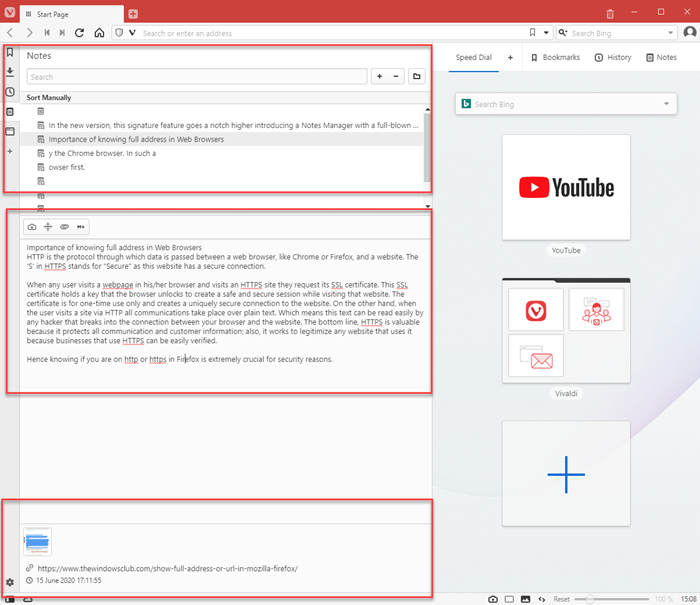Click the fast forward button
This screenshot has width=700, height=605.
(62, 33)
